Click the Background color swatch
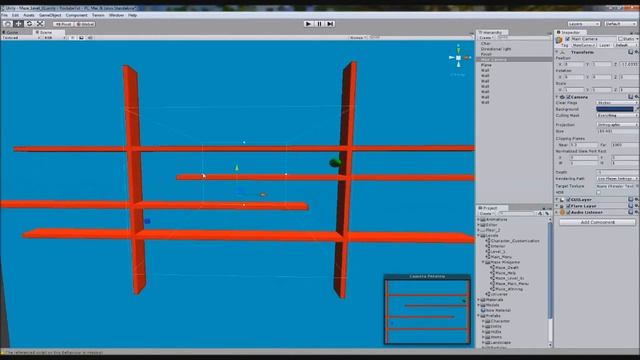The image size is (640, 360). [x=615, y=109]
